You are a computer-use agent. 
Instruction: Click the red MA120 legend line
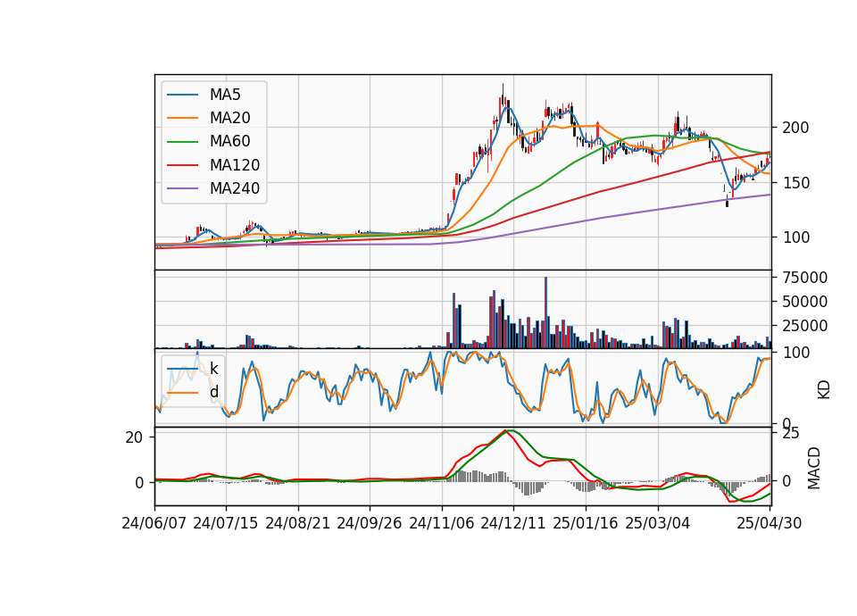point(182,165)
